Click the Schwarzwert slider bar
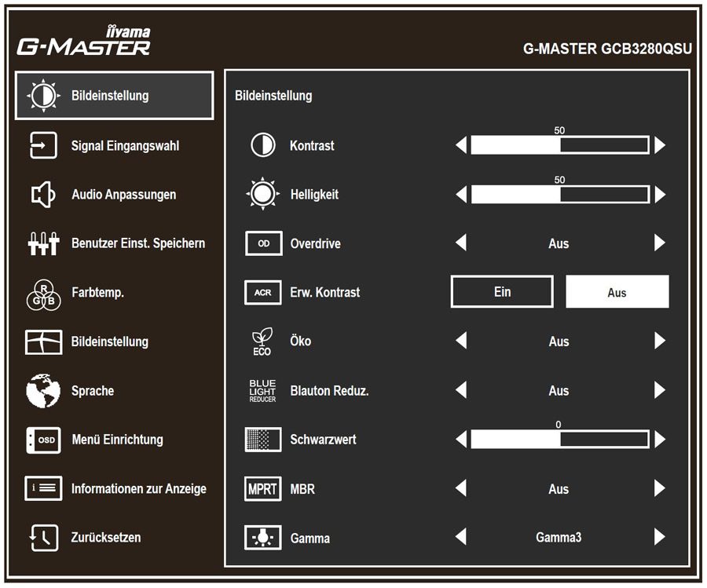 560,439
